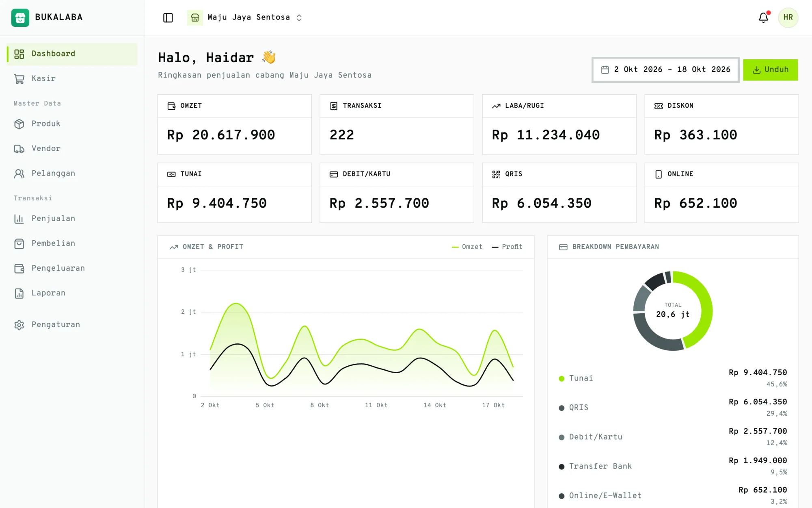Click the Rp 20.617.900 omzet value
The width and height of the screenshot is (812, 508).
coord(221,135)
